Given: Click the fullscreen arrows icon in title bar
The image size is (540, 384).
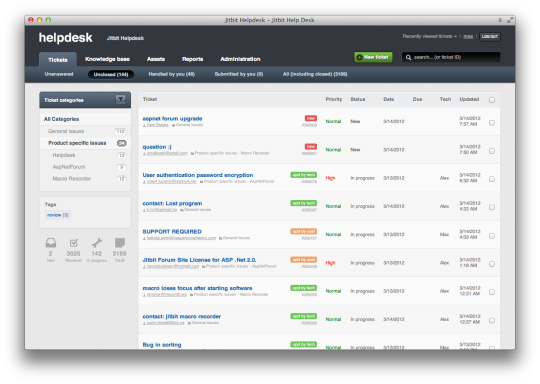Looking at the screenshot, I should [x=509, y=20].
